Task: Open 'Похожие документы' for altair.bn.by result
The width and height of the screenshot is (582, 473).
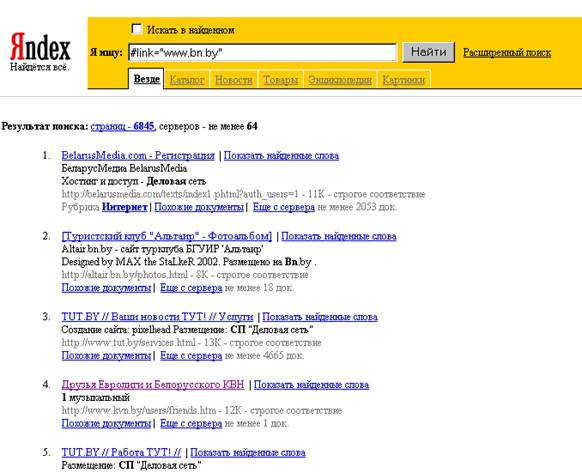Action: pos(106,288)
